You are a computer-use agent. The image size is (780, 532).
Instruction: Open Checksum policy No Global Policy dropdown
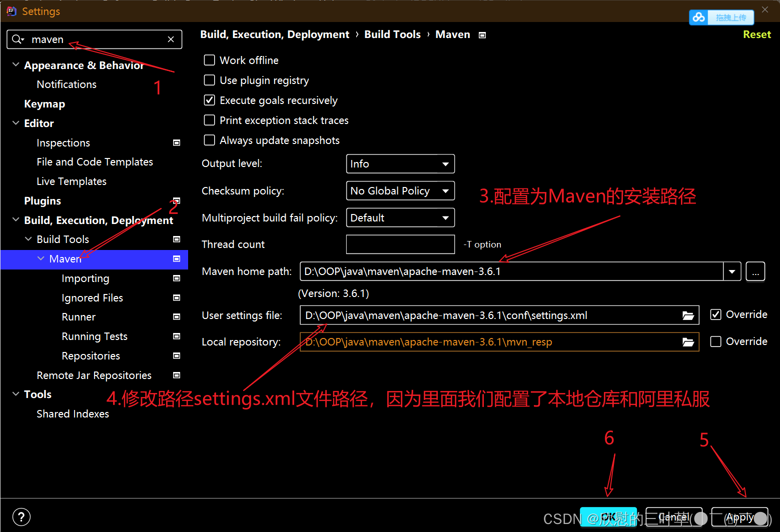click(x=400, y=191)
